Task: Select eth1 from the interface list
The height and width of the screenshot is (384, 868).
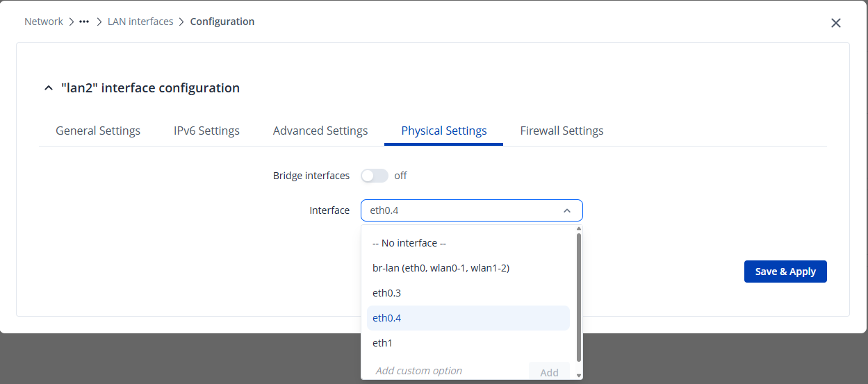Action: point(382,343)
